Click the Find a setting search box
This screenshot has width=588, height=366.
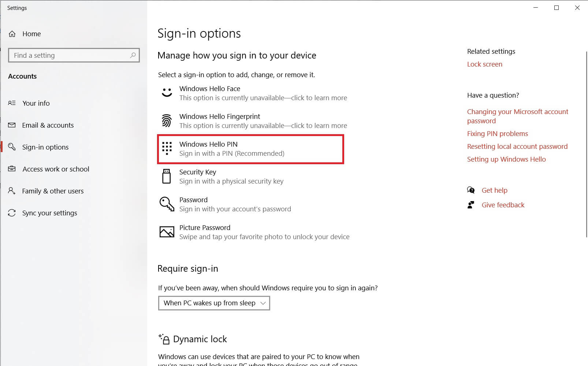point(74,55)
